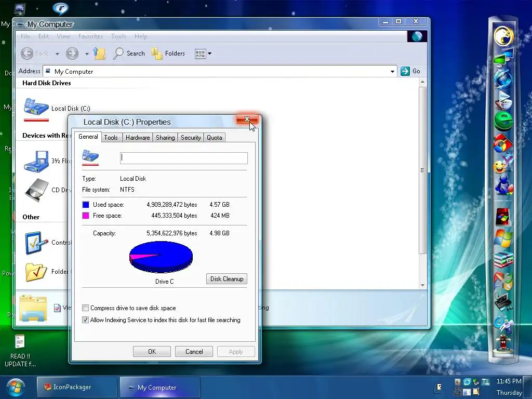The height and width of the screenshot is (399, 532).
Task: Open the Forward button history dropdown arrow
Action: point(87,54)
